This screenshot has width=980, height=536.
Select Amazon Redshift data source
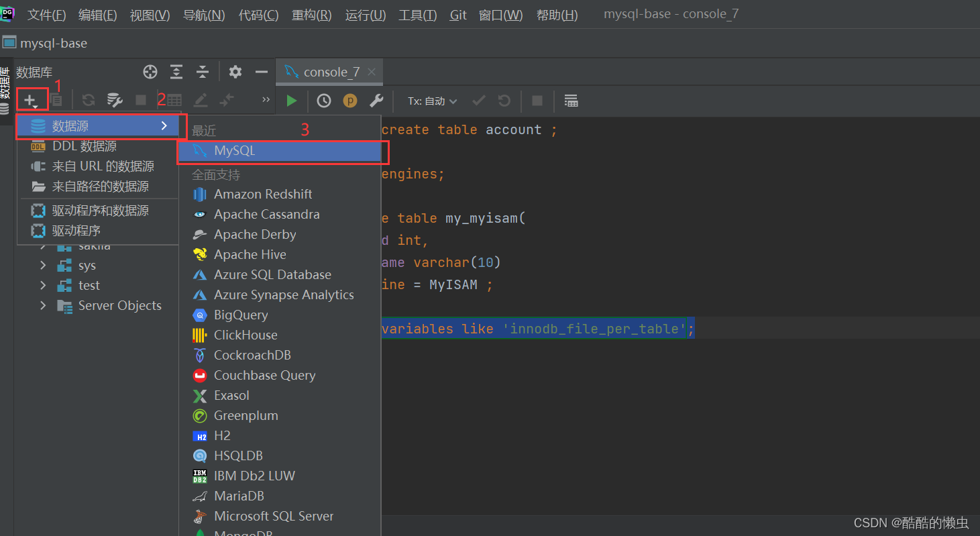coord(280,194)
